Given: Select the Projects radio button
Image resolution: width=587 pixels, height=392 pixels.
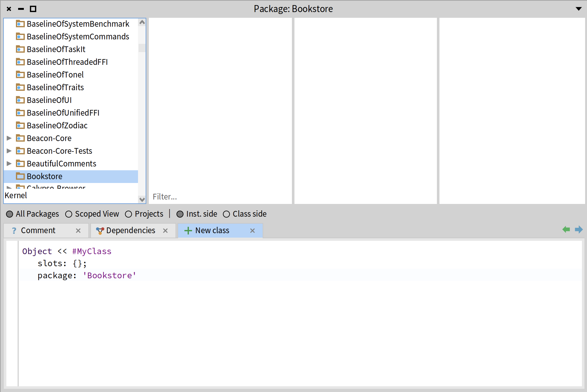Looking at the screenshot, I should tap(128, 214).
